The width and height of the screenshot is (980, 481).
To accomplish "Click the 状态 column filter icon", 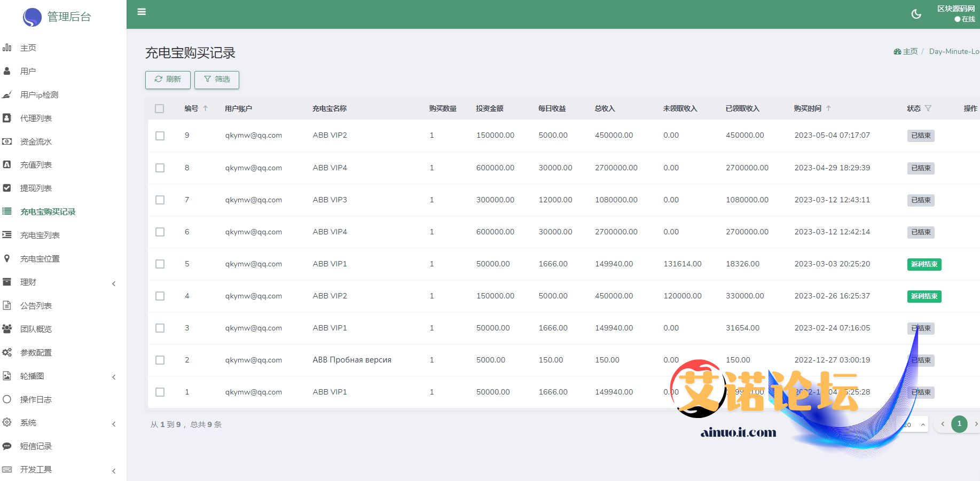I will (928, 108).
